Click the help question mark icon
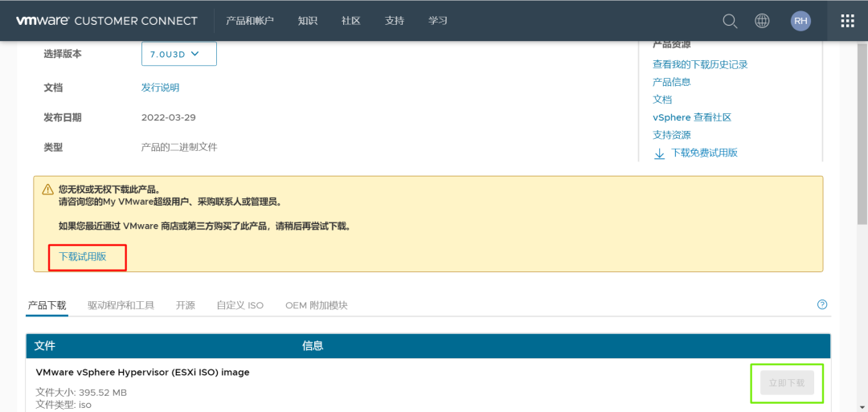 (x=822, y=304)
